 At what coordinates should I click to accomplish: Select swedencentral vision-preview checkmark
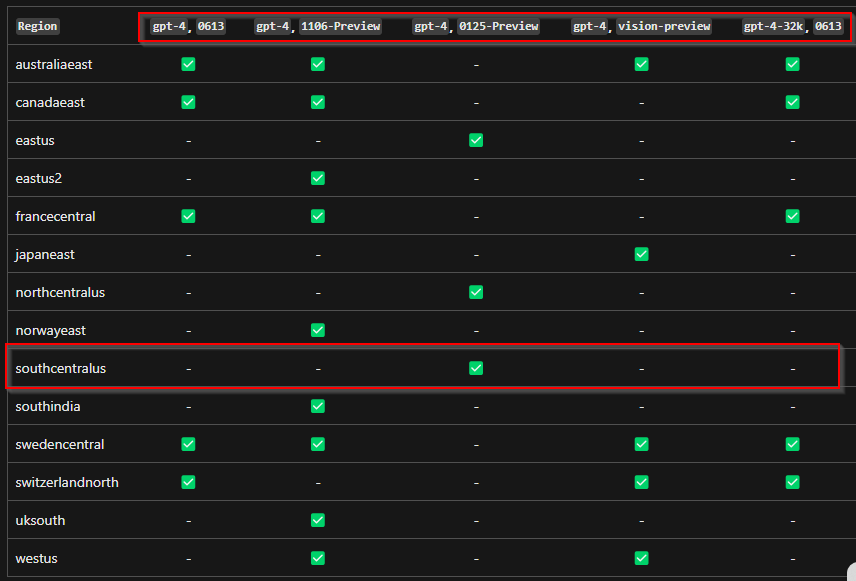click(641, 444)
